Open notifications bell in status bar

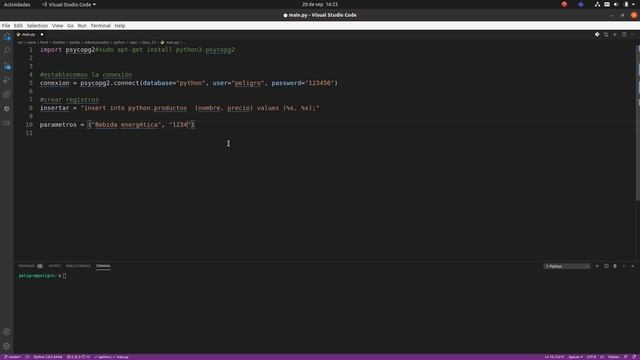(x=634, y=357)
